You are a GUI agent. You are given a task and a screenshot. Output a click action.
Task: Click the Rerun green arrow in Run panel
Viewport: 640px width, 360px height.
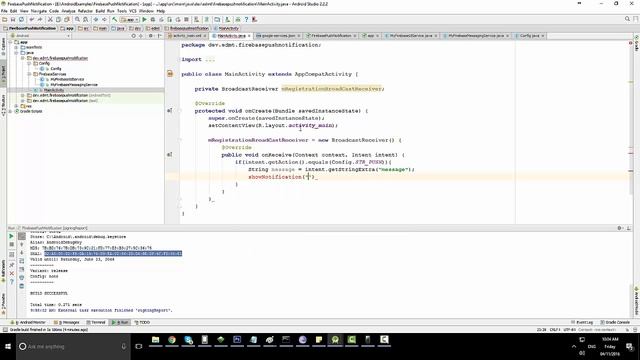(x=11, y=236)
